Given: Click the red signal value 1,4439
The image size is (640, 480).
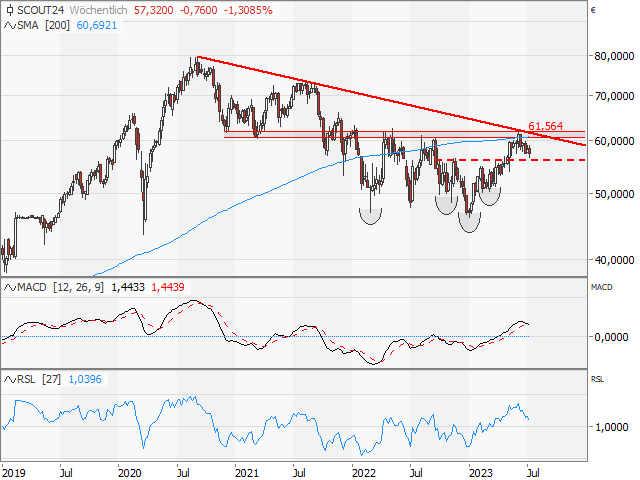Looking at the screenshot, I should coord(168,287).
